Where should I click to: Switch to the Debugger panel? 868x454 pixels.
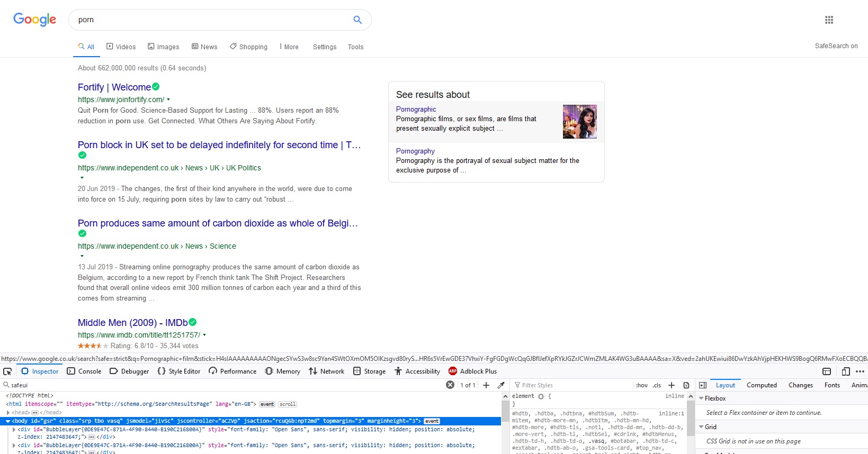pyautogui.click(x=129, y=371)
